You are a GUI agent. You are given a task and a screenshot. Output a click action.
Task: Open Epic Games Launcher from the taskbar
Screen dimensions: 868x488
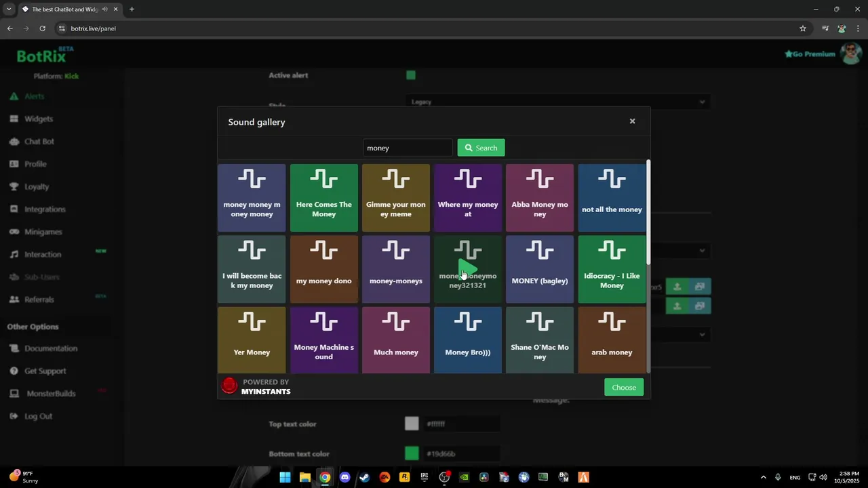[425, 477]
